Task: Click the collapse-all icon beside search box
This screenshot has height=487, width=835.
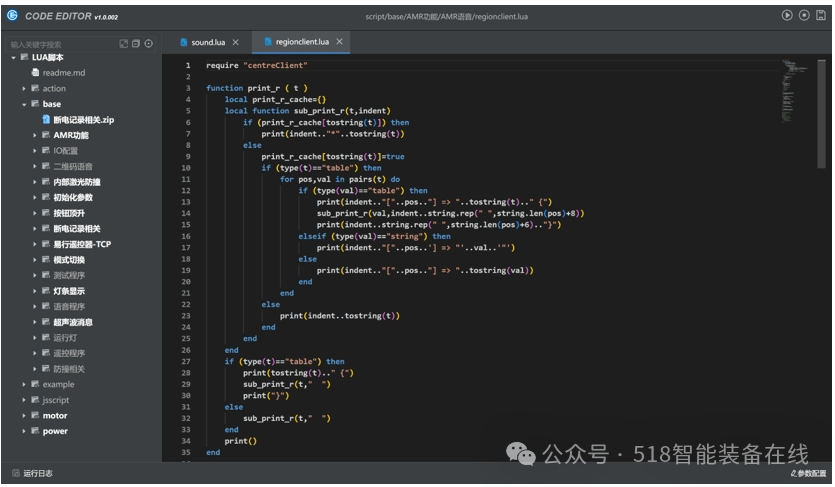Action: pyautogui.click(x=136, y=43)
